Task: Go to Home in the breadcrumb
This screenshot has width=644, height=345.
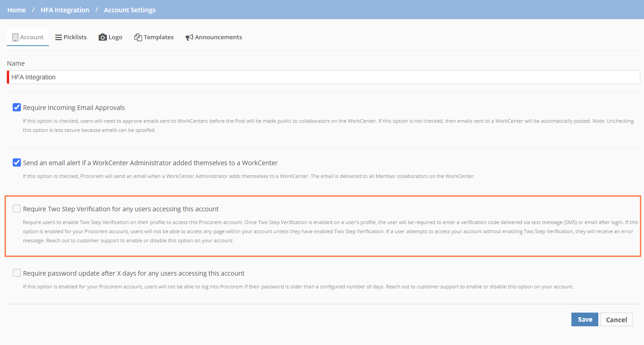Action: 16,10
